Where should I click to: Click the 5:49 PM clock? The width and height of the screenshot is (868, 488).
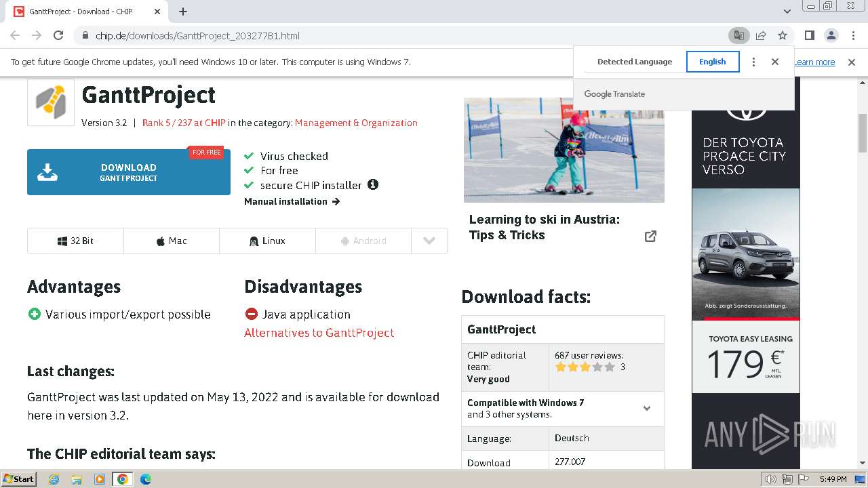(833, 479)
